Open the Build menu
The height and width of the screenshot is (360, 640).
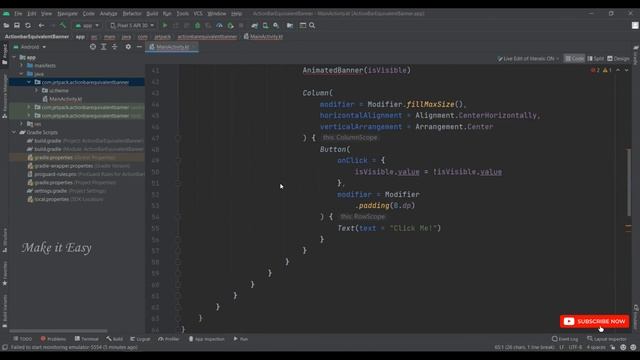152,13
